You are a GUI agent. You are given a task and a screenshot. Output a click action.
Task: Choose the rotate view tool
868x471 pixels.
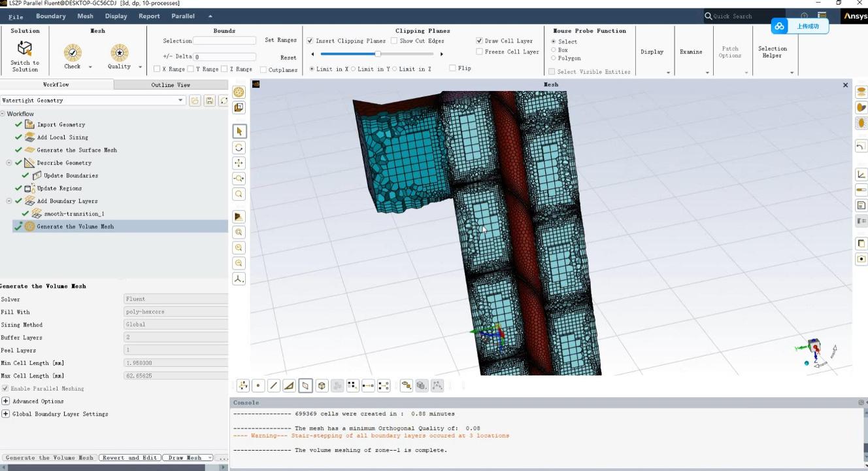pos(239,147)
